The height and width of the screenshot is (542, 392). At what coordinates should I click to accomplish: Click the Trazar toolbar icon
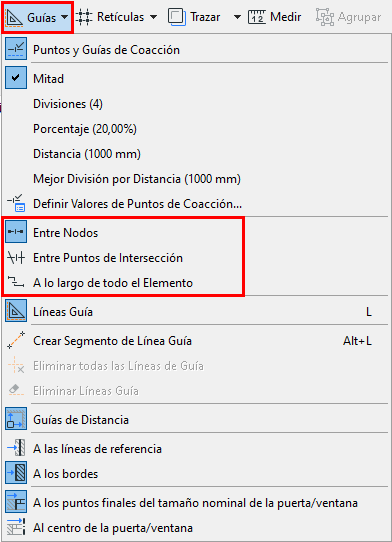pos(177,17)
